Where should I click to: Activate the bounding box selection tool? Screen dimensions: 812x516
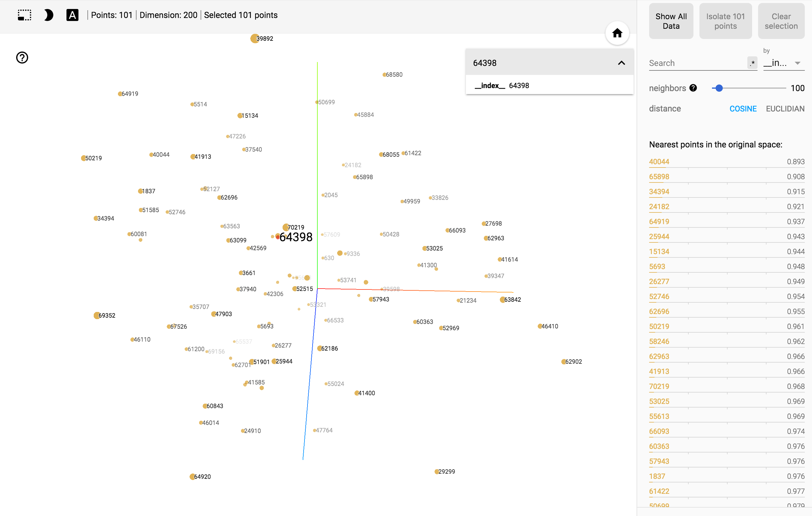25,15
